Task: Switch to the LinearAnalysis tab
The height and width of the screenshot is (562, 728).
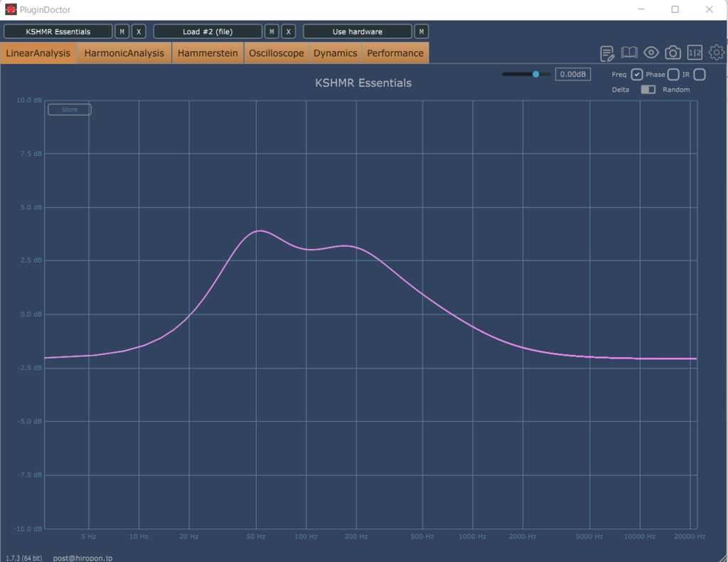Action: point(38,53)
